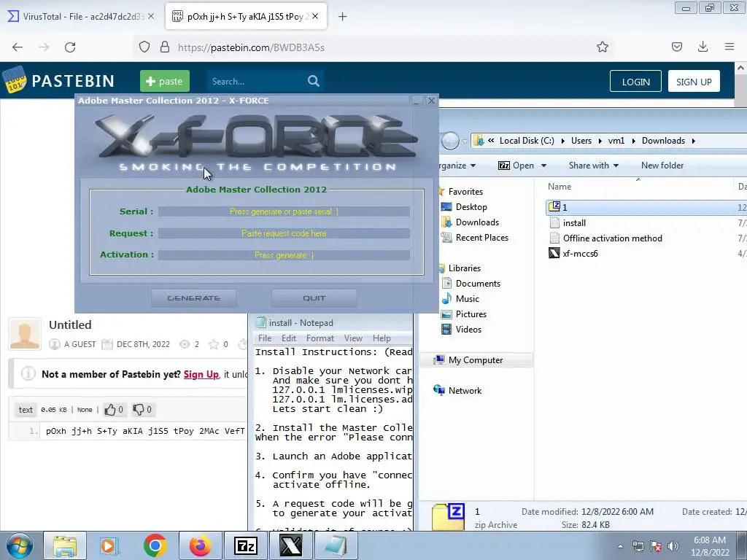Click the SIGN UP button
This screenshot has width=747, height=560.
(x=694, y=82)
